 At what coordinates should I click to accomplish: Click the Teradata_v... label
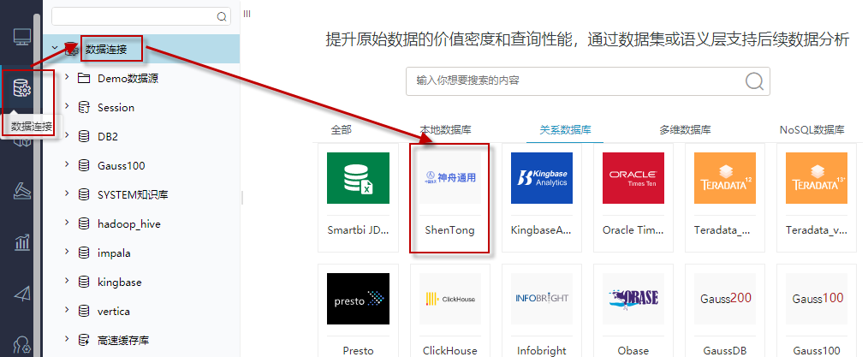(817, 229)
